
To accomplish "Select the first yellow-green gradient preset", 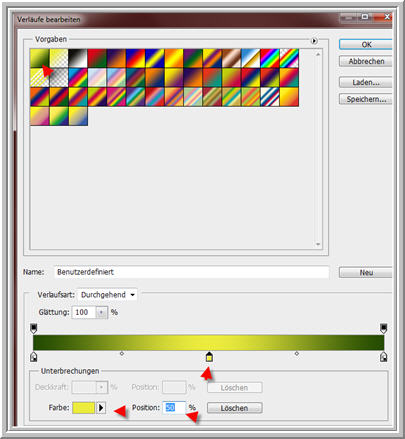I will (x=40, y=58).
